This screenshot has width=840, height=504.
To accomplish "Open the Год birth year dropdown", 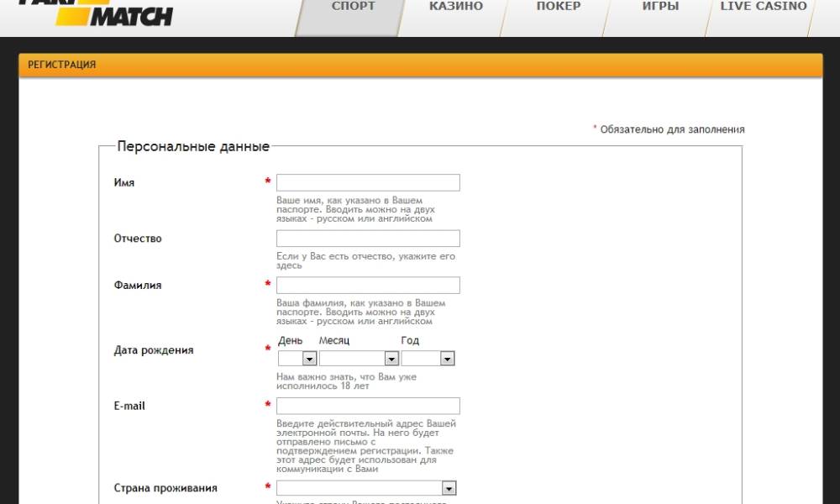I will tap(428, 359).
